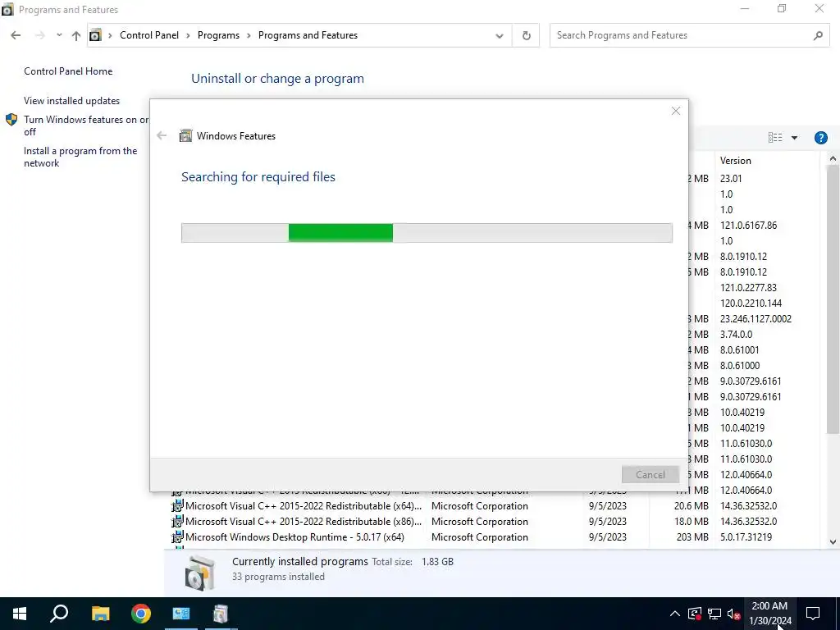The height and width of the screenshot is (630, 840).
Task: Switch to the Windows Features taskbar icon
Action: [x=221, y=614]
